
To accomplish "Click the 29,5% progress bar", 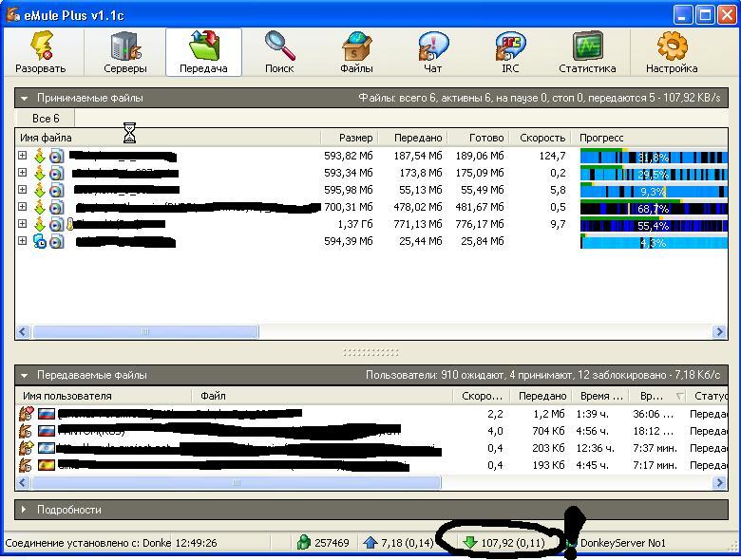I will coord(654,174).
